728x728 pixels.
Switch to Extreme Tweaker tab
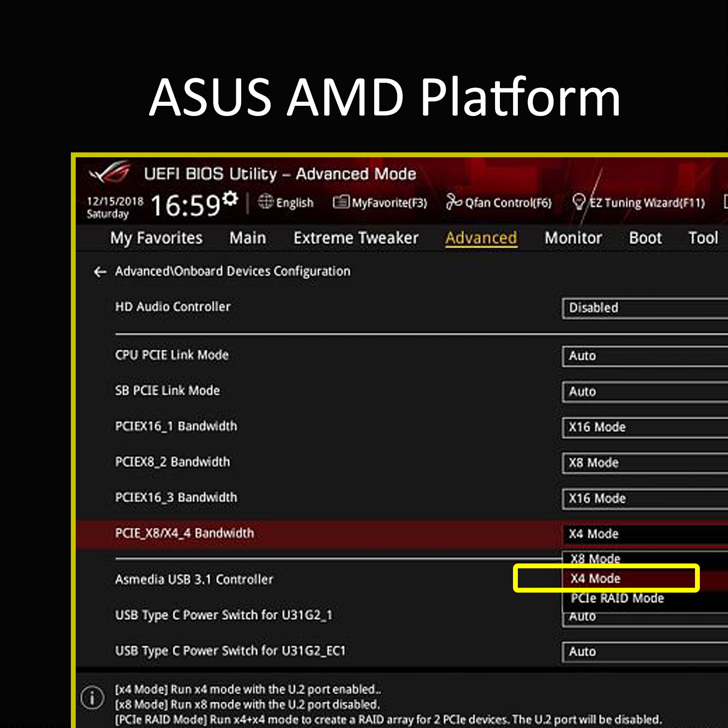356,238
